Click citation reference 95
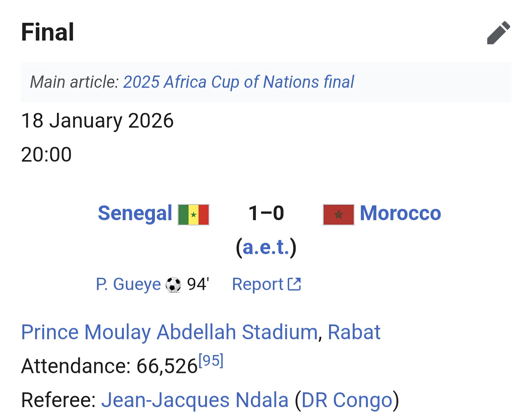The image size is (520, 420). point(211,361)
